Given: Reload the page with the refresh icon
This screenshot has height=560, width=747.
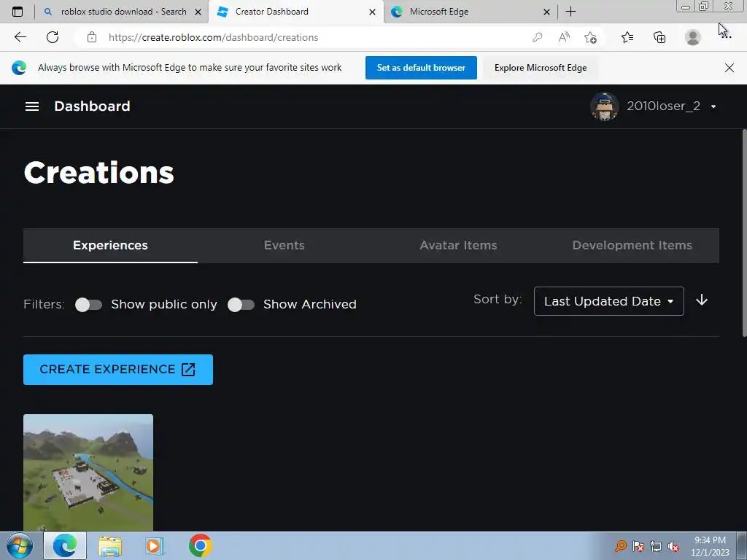Looking at the screenshot, I should (53, 37).
